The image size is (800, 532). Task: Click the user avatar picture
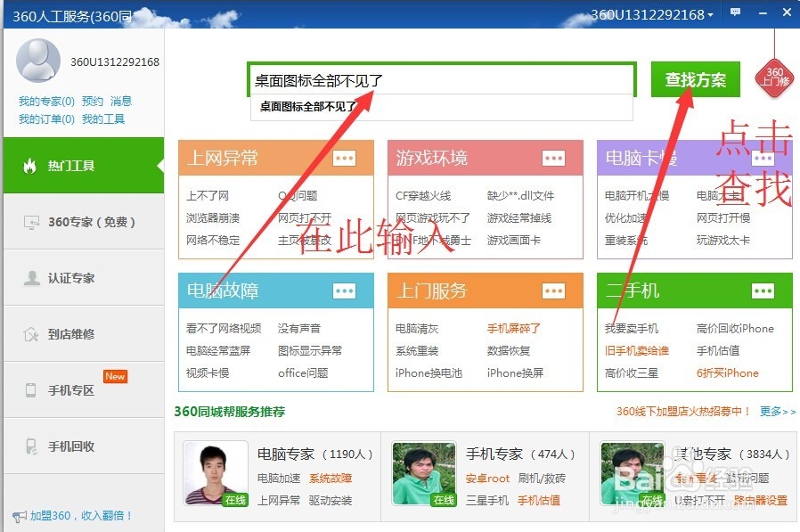[38, 61]
